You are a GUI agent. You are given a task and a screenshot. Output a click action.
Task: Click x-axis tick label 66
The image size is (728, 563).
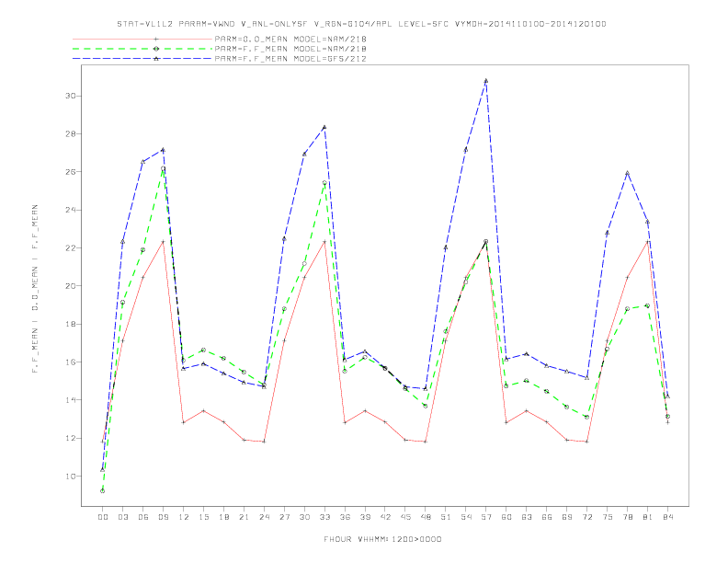(x=547, y=517)
